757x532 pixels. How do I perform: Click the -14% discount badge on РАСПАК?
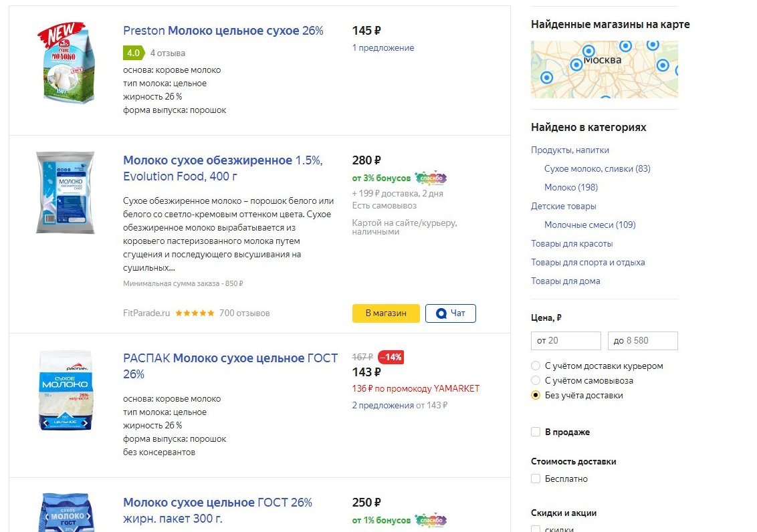[x=391, y=357]
